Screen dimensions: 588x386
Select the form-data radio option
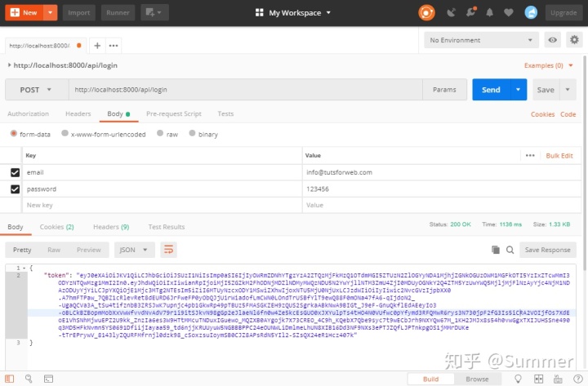[14, 134]
